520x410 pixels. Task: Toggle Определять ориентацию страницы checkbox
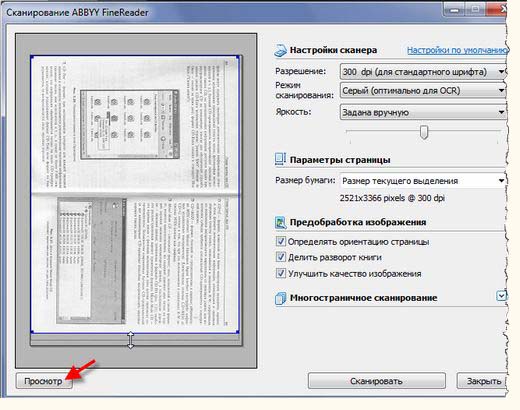tap(281, 241)
